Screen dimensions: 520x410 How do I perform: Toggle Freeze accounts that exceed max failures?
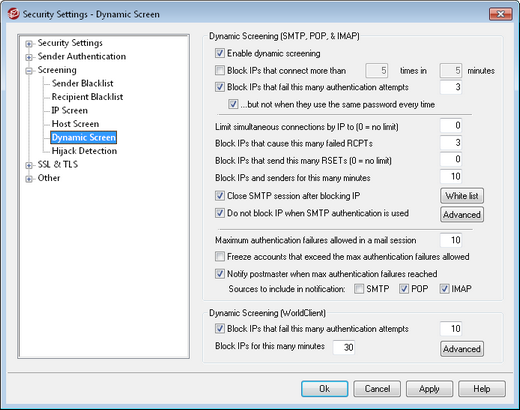220,257
